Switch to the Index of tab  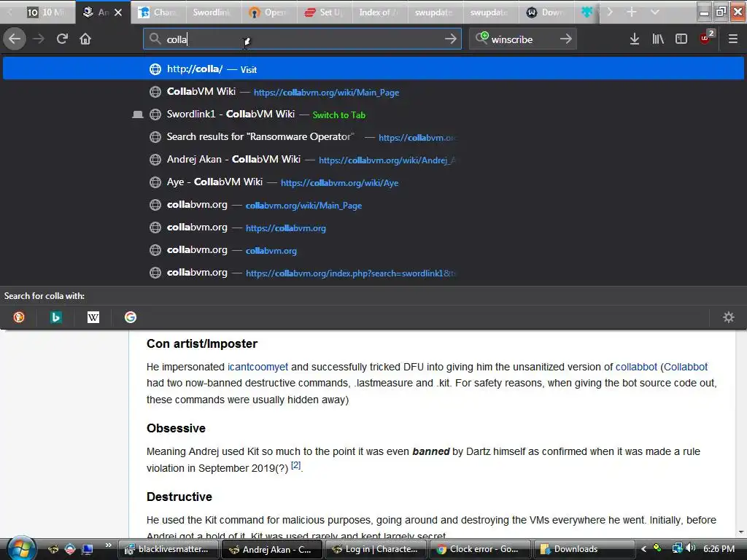(x=379, y=12)
